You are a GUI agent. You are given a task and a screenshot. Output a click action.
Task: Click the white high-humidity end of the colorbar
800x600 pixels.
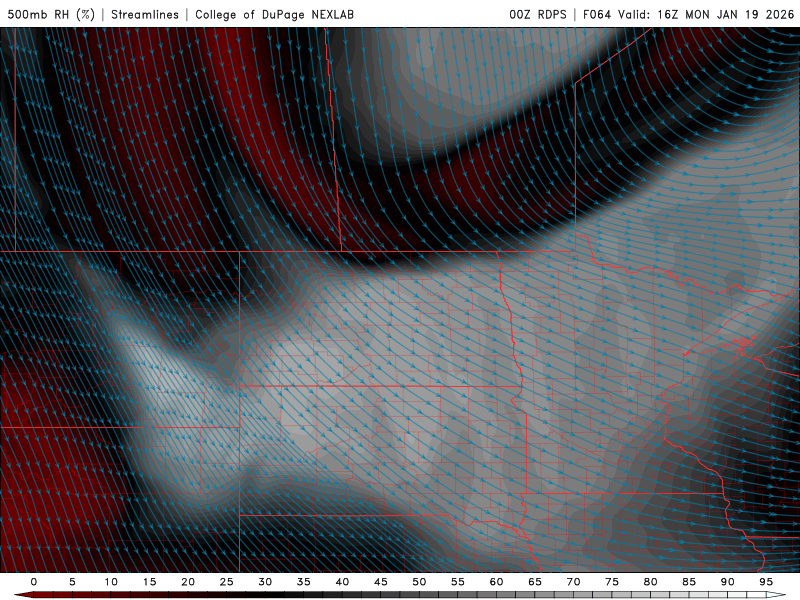point(776,595)
